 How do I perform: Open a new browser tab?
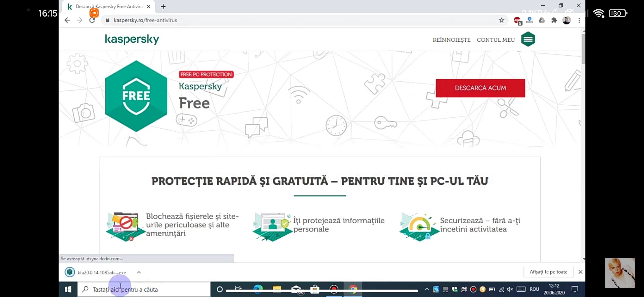point(163,6)
